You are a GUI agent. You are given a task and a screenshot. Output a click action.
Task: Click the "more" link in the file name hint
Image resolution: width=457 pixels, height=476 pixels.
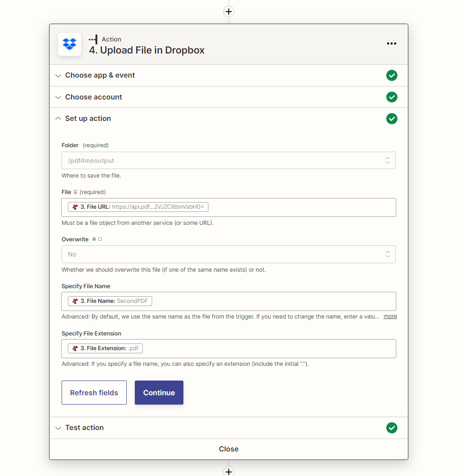(x=390, y=316)
